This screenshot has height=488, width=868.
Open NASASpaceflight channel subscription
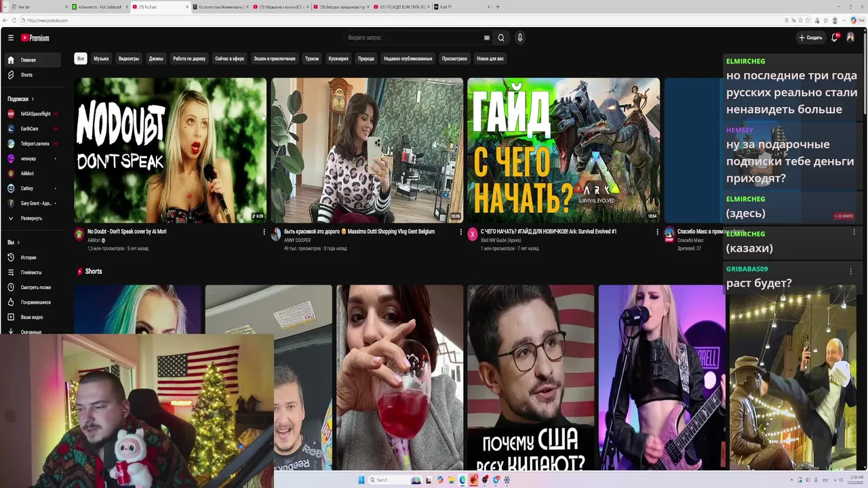coord(34,114)
